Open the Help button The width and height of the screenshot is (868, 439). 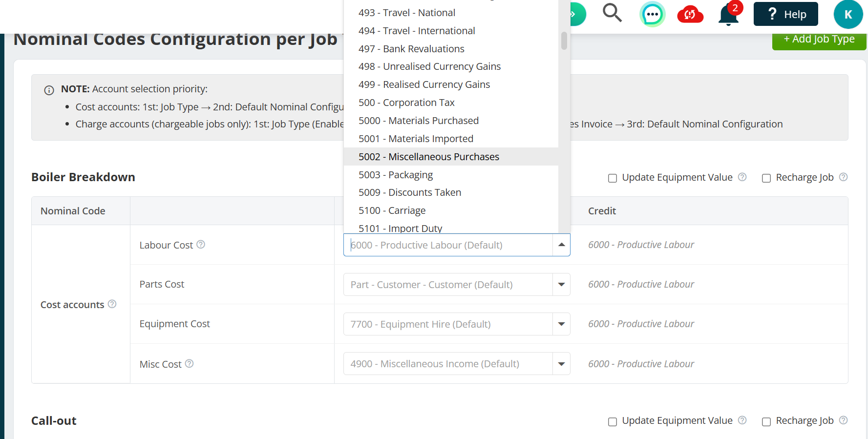[785, 14]
